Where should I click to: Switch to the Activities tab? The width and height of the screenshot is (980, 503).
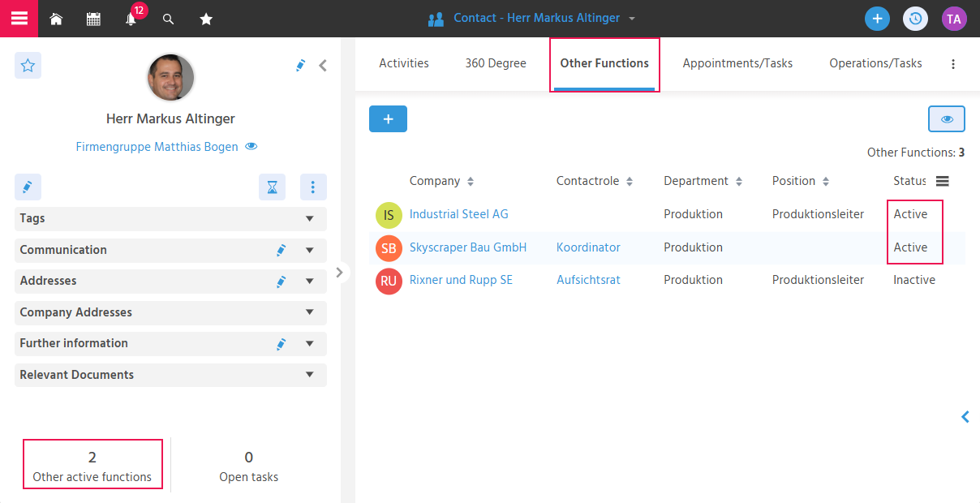[404, 63]
